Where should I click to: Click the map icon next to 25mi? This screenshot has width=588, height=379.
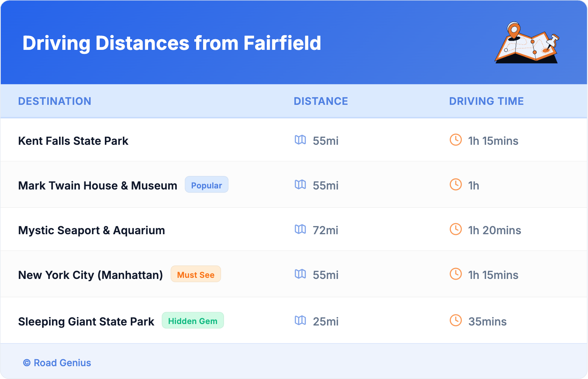coord(300,321)
